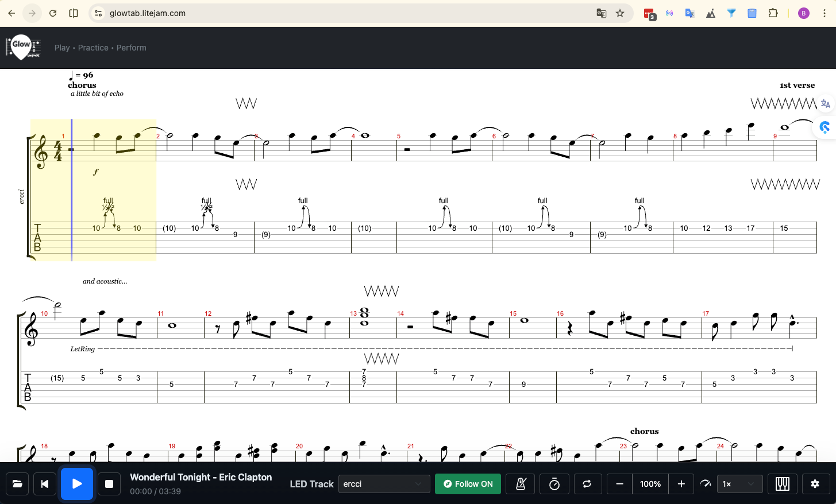The width and height of the screenshot is (836, 504).
Task: Click the address bar showing glowtab.litejam.com
Action: [345, 13]
